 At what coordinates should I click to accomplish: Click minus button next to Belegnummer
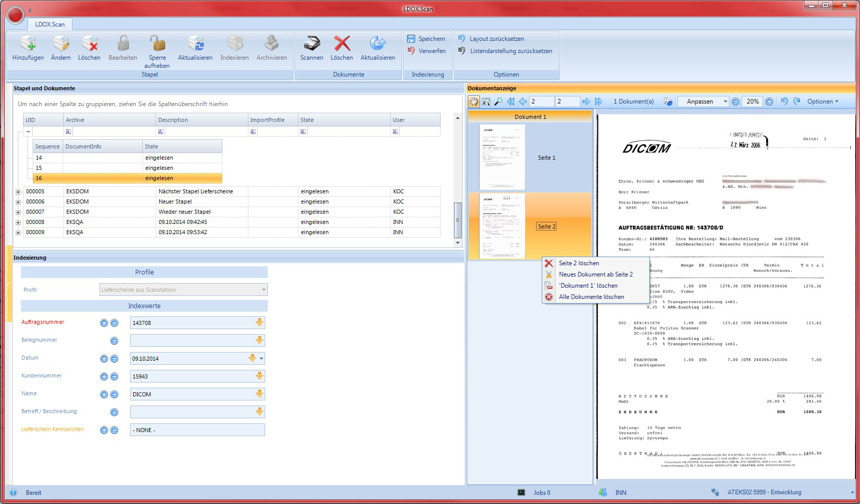click(114, 341)
